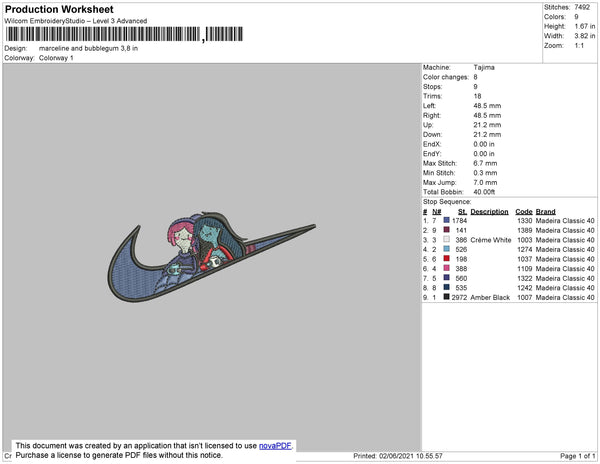Click the 'Amber Black' description
This screenshot has height=464, width=600.
click(490, 297)
